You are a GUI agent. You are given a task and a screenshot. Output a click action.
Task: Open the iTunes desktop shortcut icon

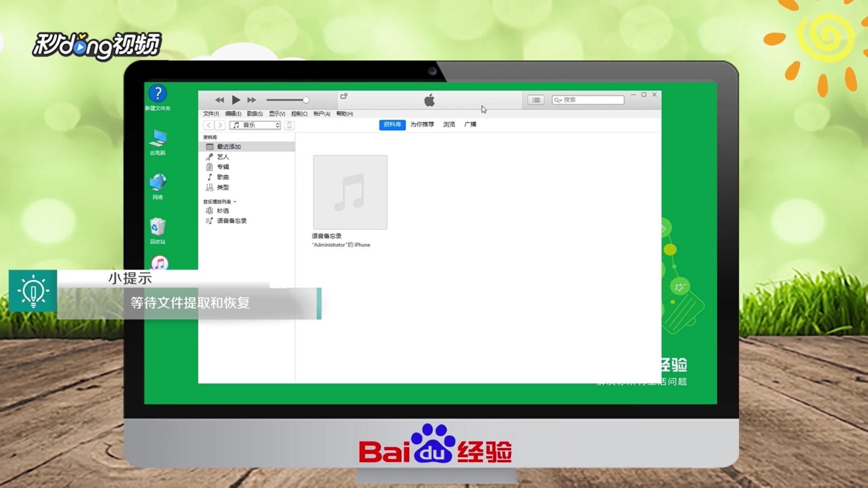[x=159, y=263]
